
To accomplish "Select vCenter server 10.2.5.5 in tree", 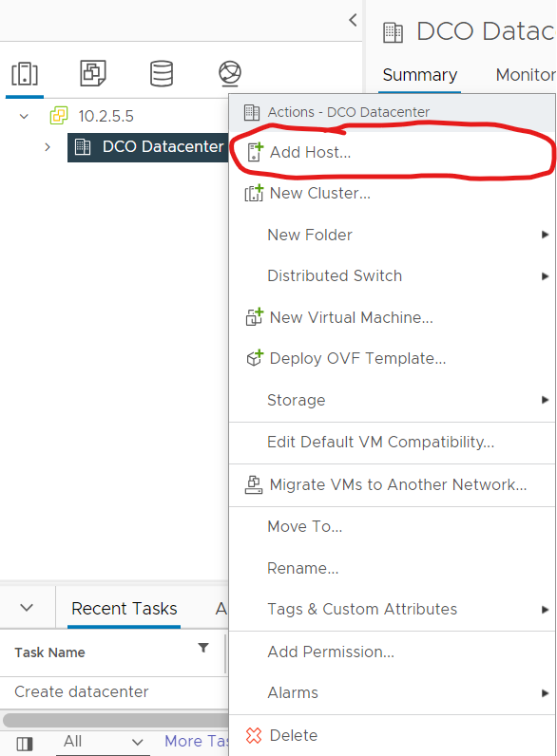I will tap(106, 116).
